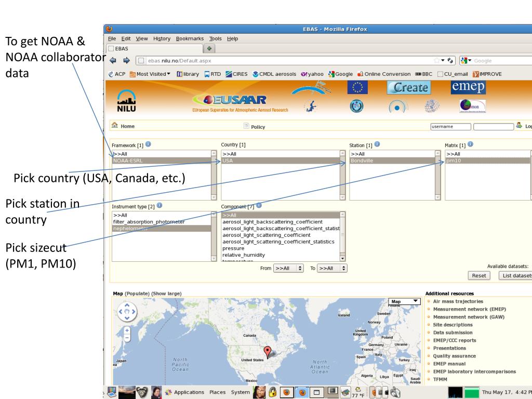The height and width of the screenshot is (399, 532).
Task: Open the Policy link
Action: [x=258, y=127]
